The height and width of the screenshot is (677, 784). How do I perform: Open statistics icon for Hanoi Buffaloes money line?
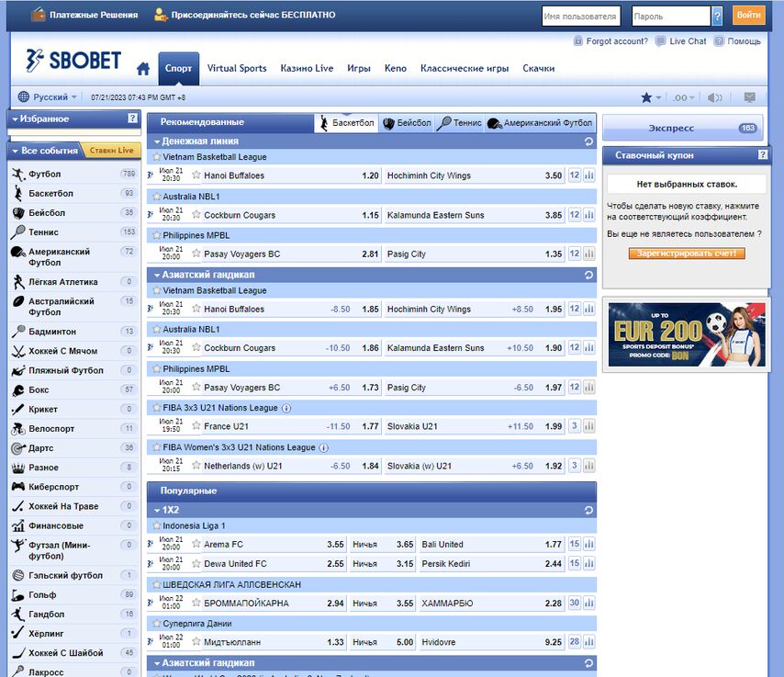(589, 175)
